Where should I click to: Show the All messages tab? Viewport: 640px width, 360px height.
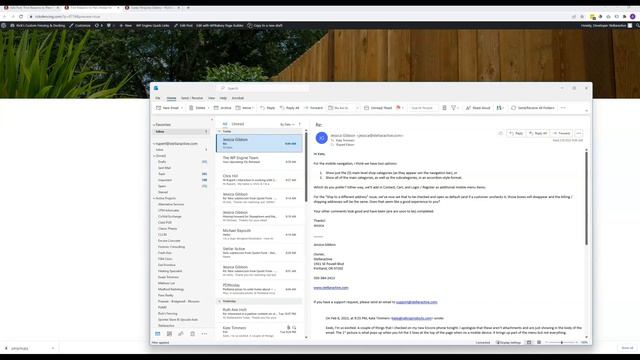[224, 124]
